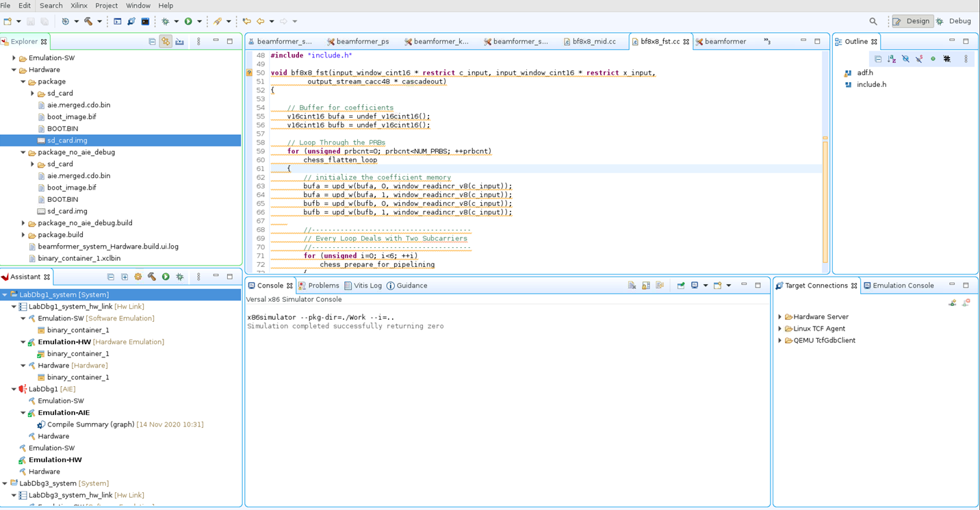Image resolution: width=980 pixels, height=510 pixels.
Task: Click the editor vertical scrollbar
Action: [825, 199]
